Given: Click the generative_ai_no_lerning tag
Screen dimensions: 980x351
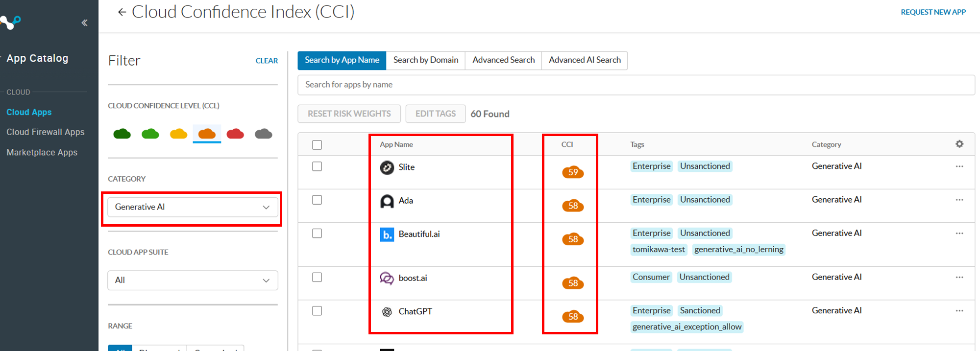Looking at the screenshot, I should pos(739,249).
